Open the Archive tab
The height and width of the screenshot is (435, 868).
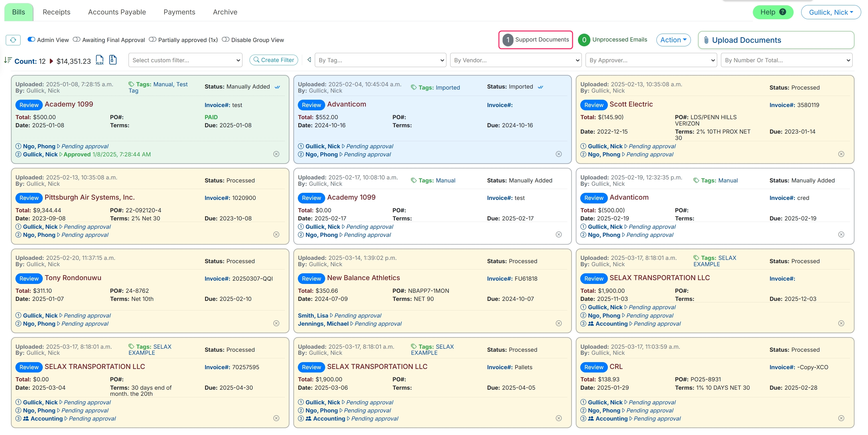coord(225,12)
